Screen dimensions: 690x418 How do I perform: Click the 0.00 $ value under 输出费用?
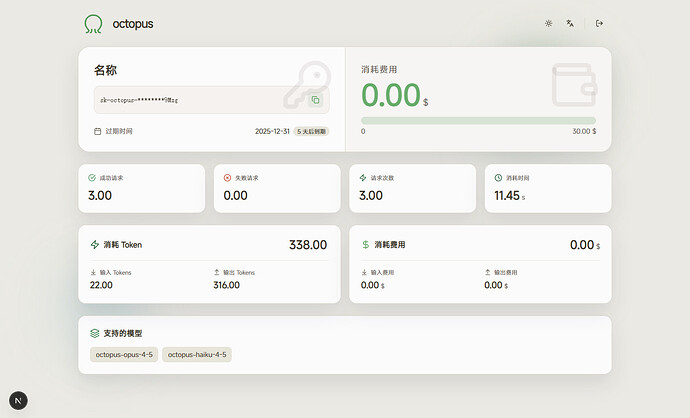point(496,285)
